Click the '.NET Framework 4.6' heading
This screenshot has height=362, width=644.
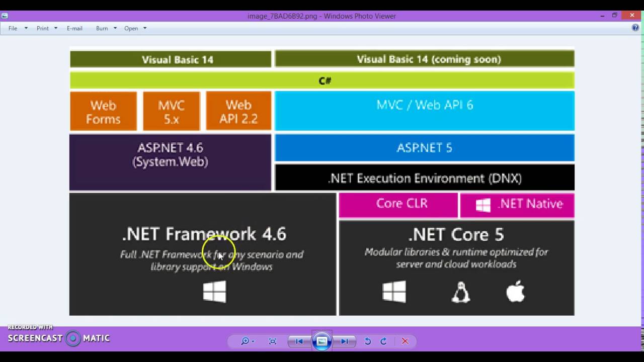pyautogui.click(x=204, y=234)
